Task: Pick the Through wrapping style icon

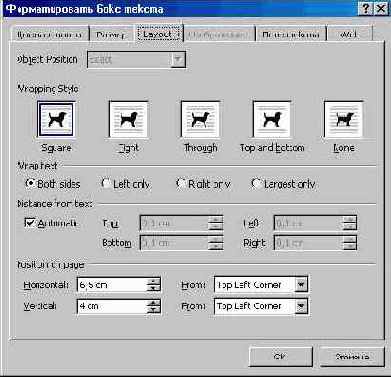Action: click(200, 120)
